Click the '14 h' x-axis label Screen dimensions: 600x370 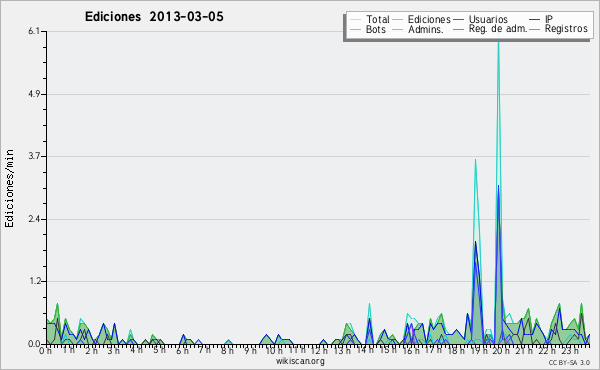point(365,350)
